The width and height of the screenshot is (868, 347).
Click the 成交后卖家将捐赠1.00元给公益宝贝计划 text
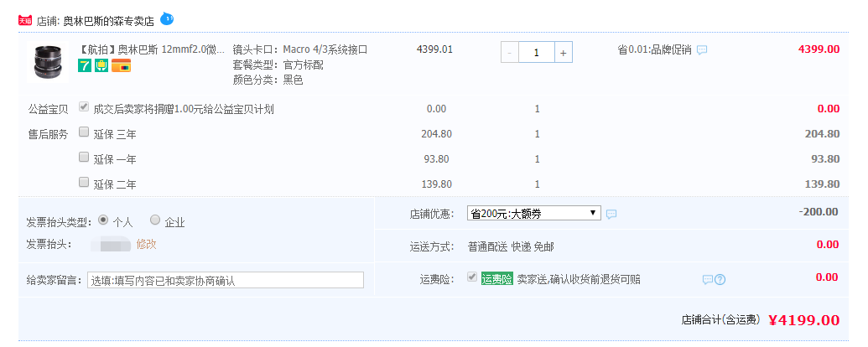[184, 109]
